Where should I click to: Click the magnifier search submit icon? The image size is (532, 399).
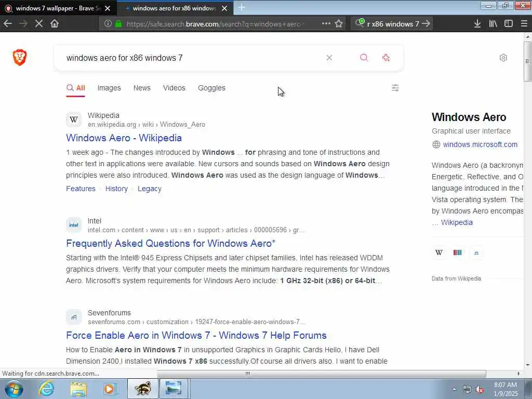pyautogui.click(x=364, y=58)
